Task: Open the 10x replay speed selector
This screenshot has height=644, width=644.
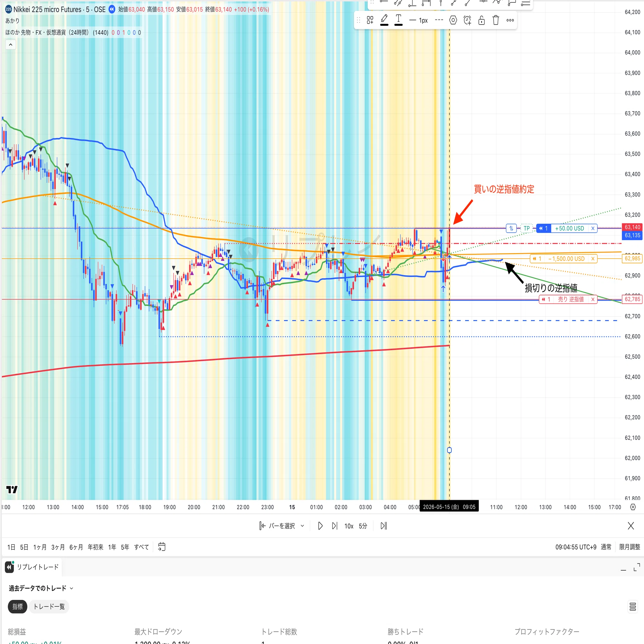Action: coord(349,526)
